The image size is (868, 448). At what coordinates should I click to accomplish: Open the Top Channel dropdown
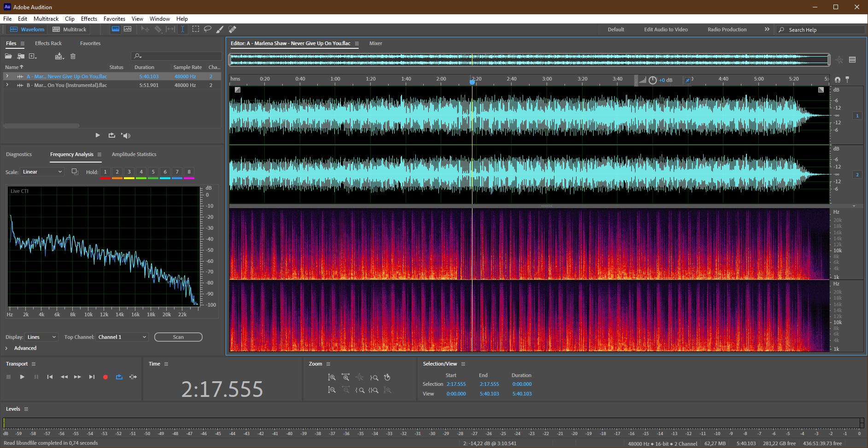point(122,337)
